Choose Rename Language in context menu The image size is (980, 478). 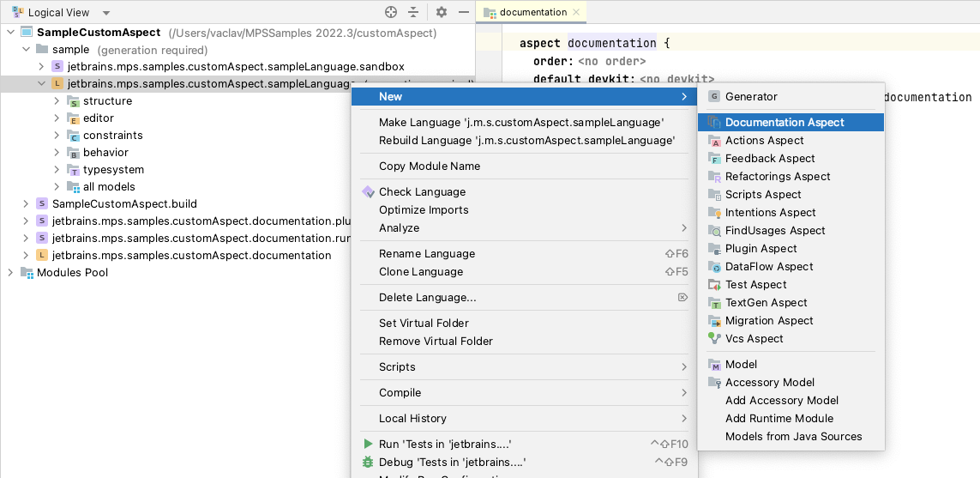click(x=426, y=254)
